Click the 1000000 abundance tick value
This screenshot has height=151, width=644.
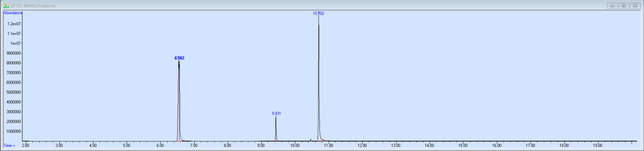[14, 131]
